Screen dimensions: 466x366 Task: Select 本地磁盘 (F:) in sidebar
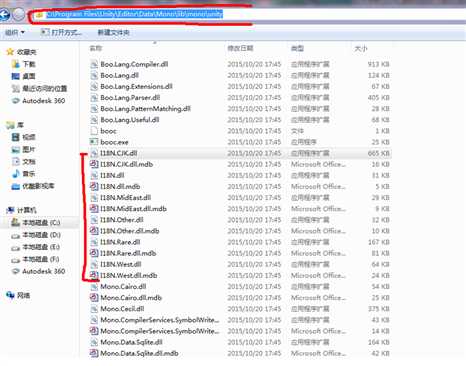[41, 259]
